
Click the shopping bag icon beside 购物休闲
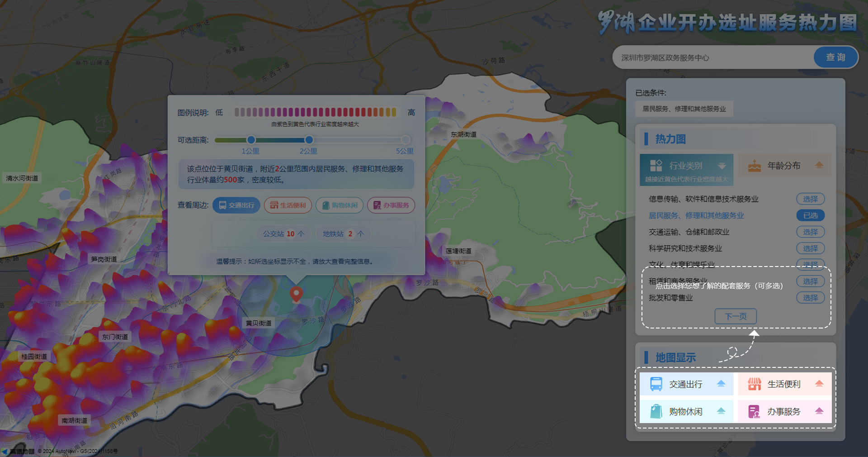[x=656, y=411]
